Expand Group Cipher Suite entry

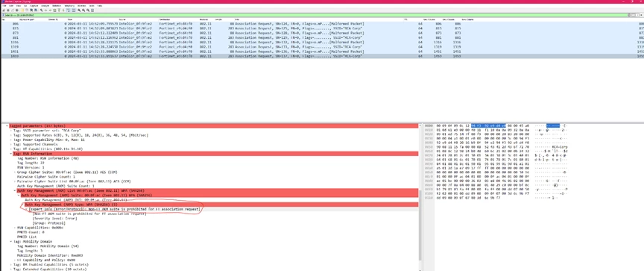click(15, 172)
